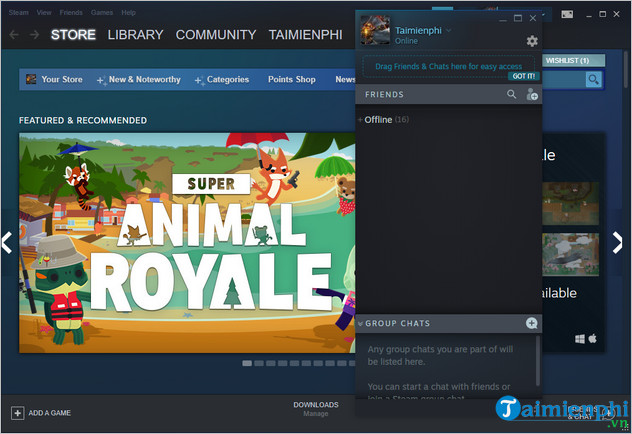This screenshot has height=434, width=632.
Task: Click FRIENDS section header
Action: pyautogui.click(x=384, y=94)
